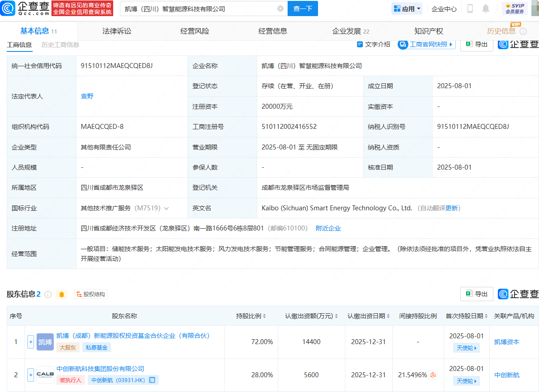Open the 应用 applications dropdown
Viewport: 539px width, 392px height.
pos(407,9)
